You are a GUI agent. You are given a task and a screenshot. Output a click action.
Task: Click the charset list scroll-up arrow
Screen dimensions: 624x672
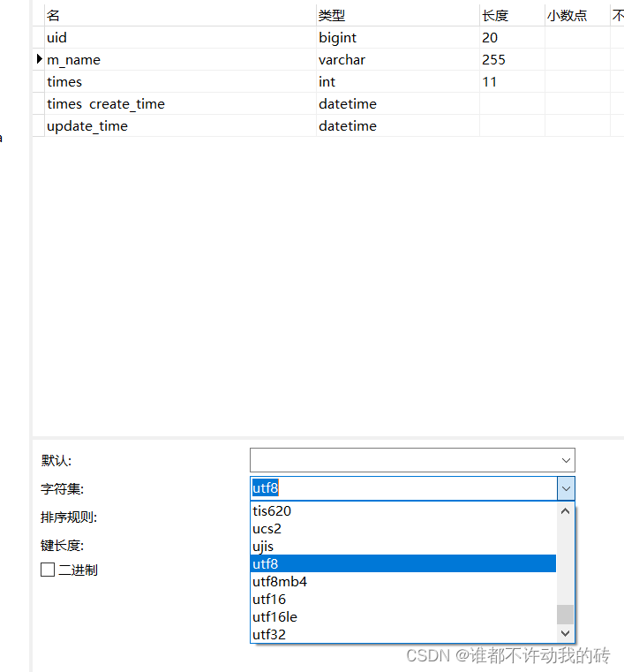[566, 511]
